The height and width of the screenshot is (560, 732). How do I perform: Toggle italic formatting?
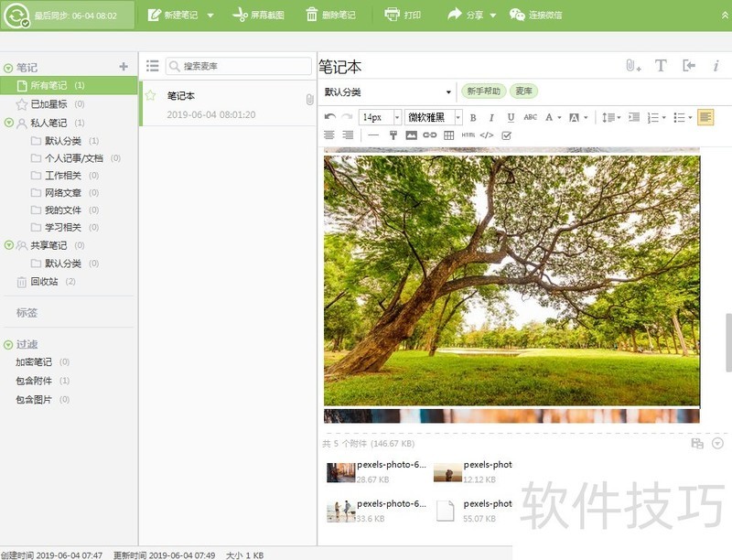click(492, 117)
